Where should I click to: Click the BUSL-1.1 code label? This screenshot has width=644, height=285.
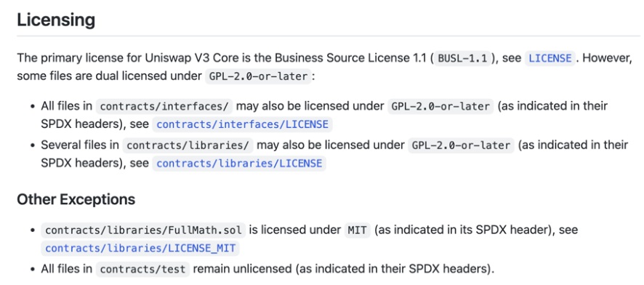tap(462, 59)
